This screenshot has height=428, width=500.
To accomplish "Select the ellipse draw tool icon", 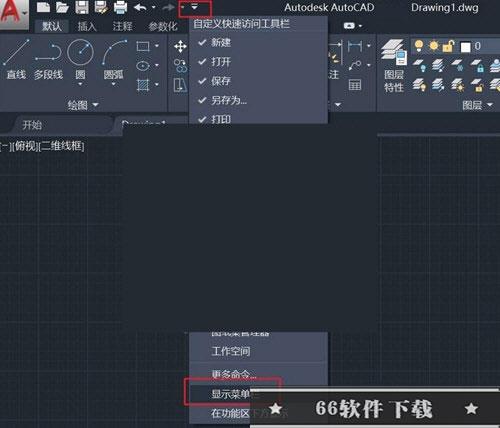I will [x=143, y=65].
